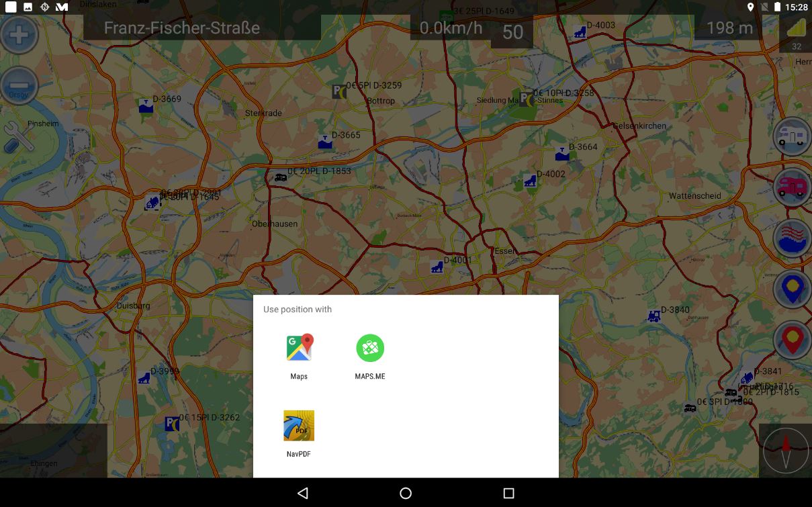This screenshot has width=812, height=507.
Task: Tap the Android home button
Action: point(406,493)
